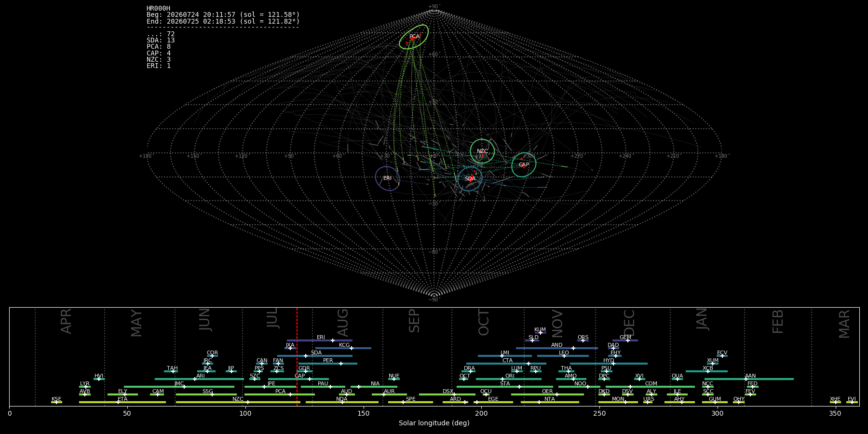This screenshot has height=434, width=868.
Task: Click the COR shower marker in timeline
Action: coord(212,356)
